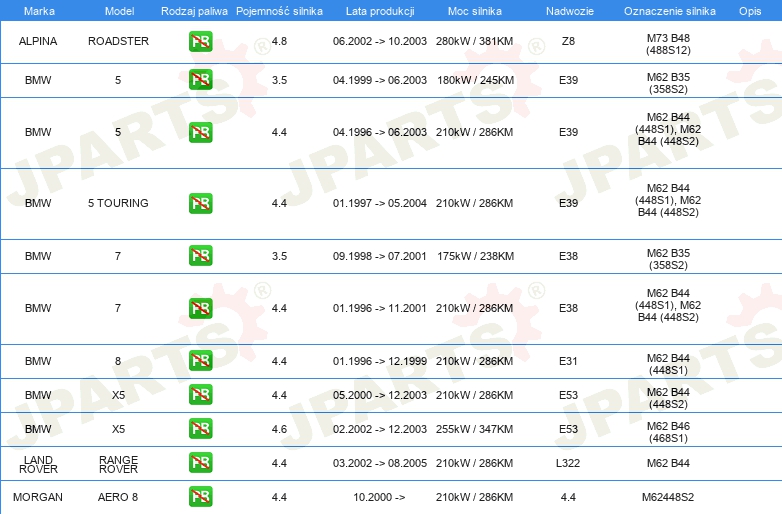Click the M73 B48 (488S12) engine code
This screenshot has height=514, width=782.
(x=668, y=44)
